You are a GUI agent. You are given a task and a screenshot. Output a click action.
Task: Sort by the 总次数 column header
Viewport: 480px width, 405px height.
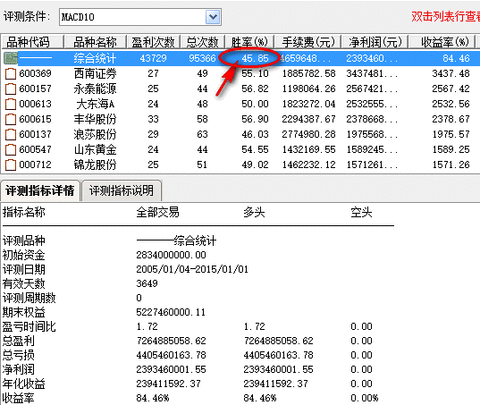pos(202,42)
